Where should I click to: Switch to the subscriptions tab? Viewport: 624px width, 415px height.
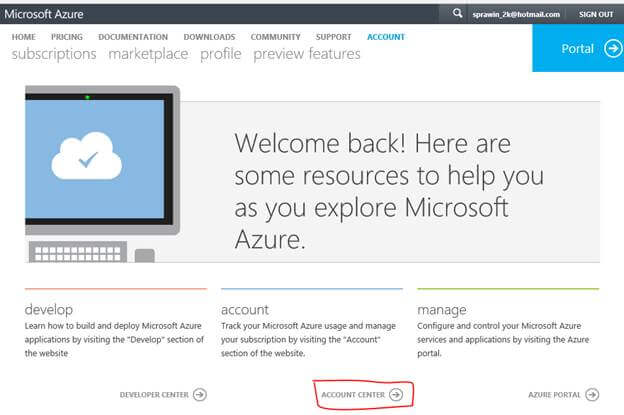point(54,54)
